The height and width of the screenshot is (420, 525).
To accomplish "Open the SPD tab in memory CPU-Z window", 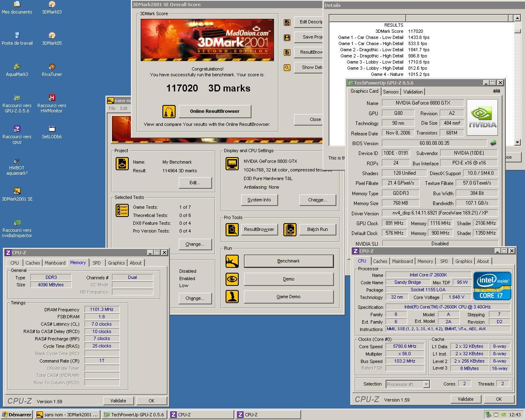I will [x=97, y=263].
